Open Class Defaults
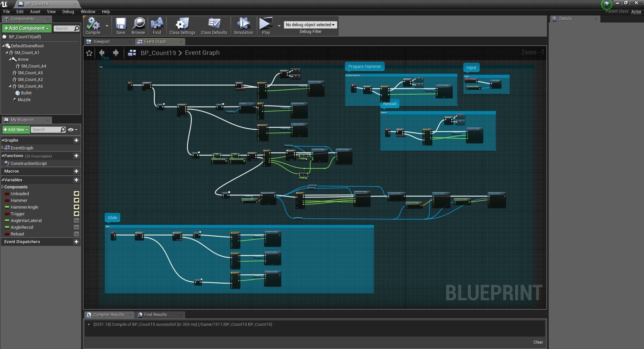644x349 pixels. click(x=214, y=26)
